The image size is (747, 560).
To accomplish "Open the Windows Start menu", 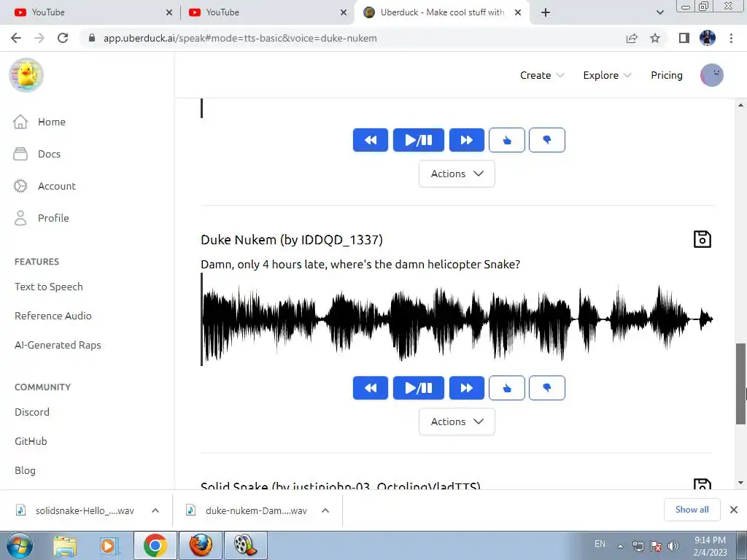I will click(19, 545).
